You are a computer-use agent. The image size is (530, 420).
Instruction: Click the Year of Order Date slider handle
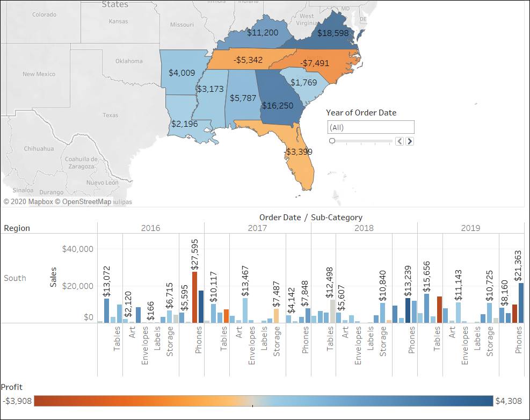pyautogui.click(x=332, y=140)
